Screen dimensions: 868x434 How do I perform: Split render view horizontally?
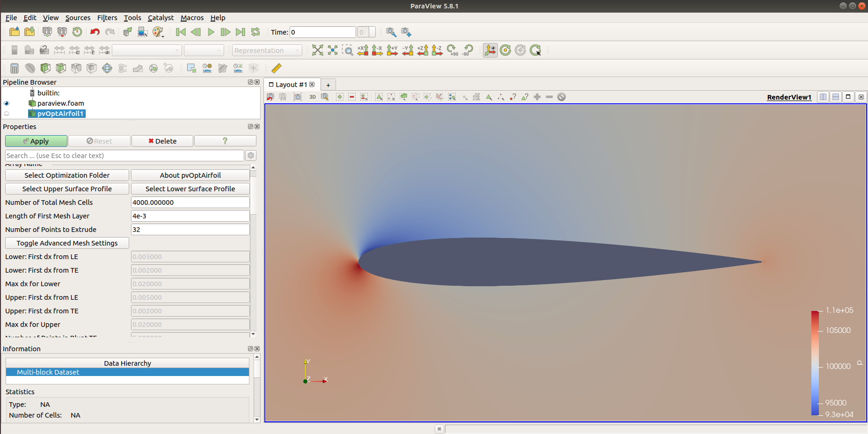coord(823,97)
